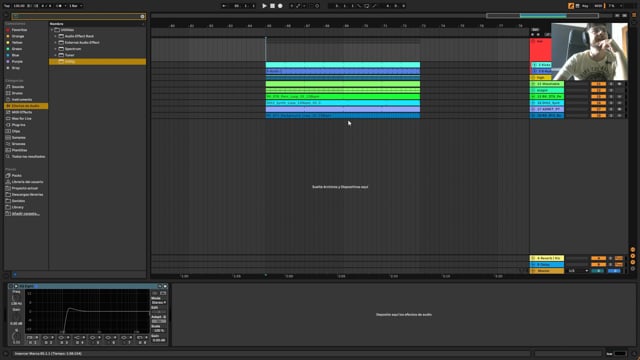
Task: Click the A Reverb return track header
Action: click(547, 258)
